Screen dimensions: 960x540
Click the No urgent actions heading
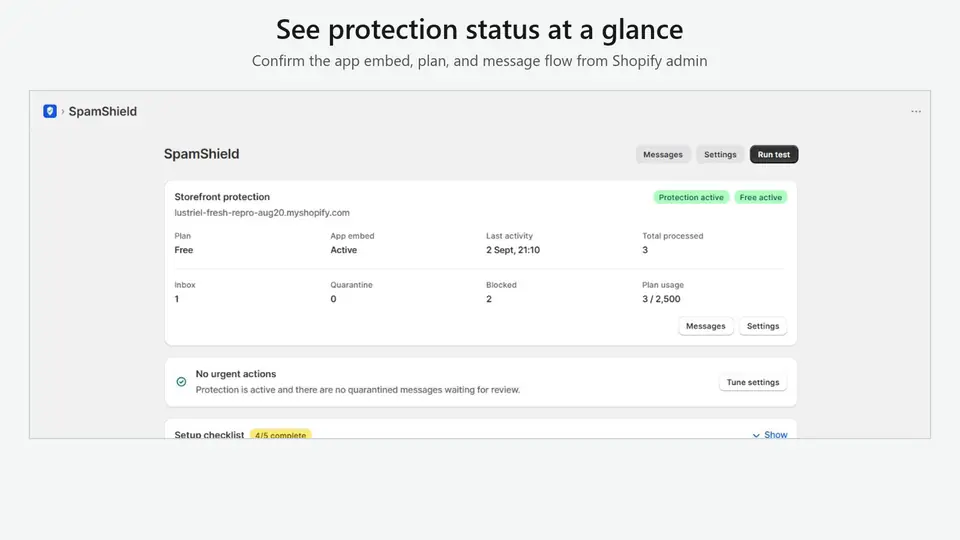click(x=236, y=373)
